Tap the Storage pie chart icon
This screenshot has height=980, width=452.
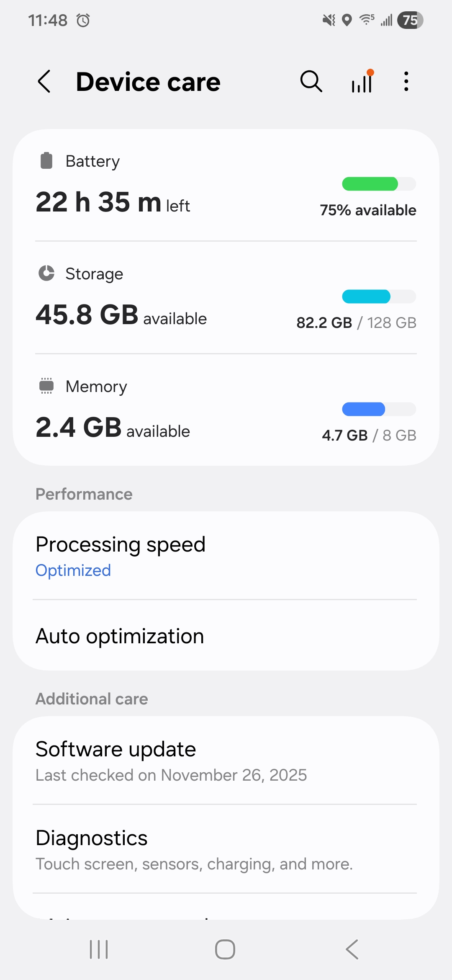46,273
